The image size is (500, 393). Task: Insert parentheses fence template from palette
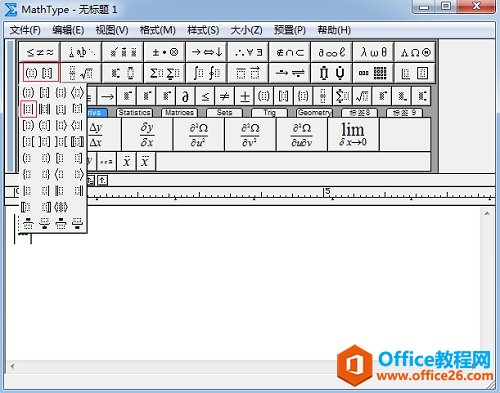28,93
